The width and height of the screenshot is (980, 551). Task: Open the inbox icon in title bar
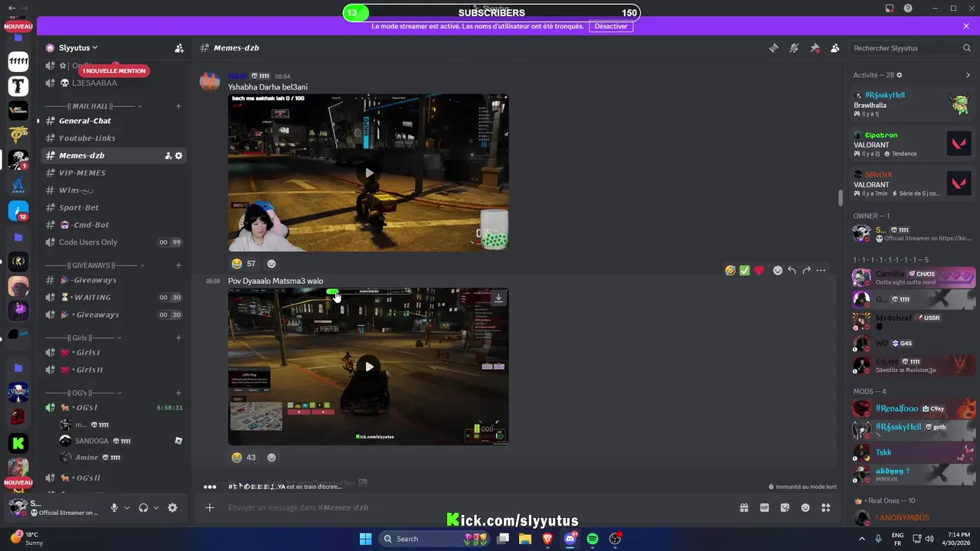889,8
